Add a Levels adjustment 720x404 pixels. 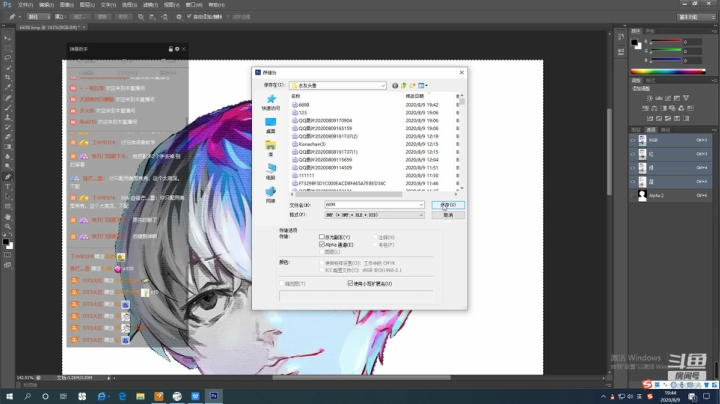(x=658, y=98)
